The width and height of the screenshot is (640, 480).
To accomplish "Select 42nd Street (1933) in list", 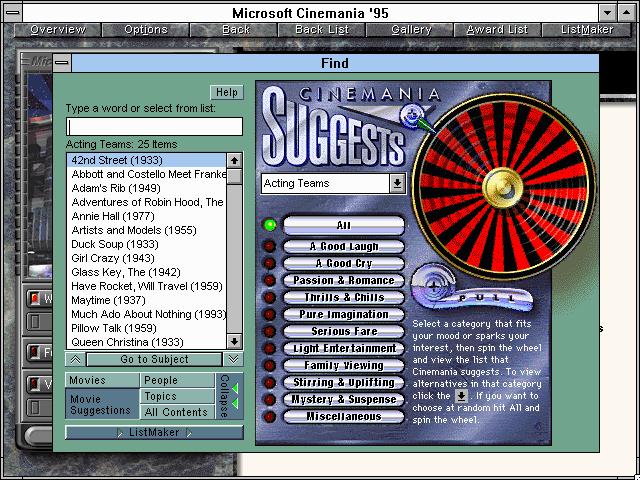I will click(146, 160).
